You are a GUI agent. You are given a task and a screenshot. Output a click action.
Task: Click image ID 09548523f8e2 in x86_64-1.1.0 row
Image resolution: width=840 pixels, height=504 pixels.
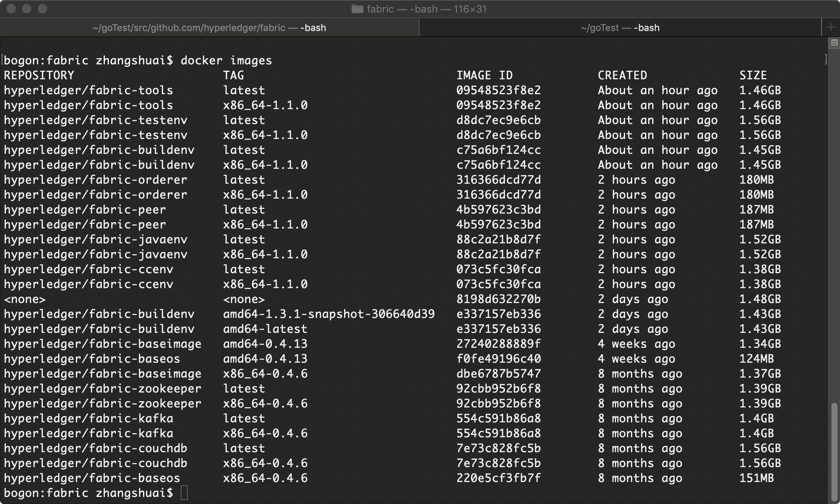click(499, 105)
